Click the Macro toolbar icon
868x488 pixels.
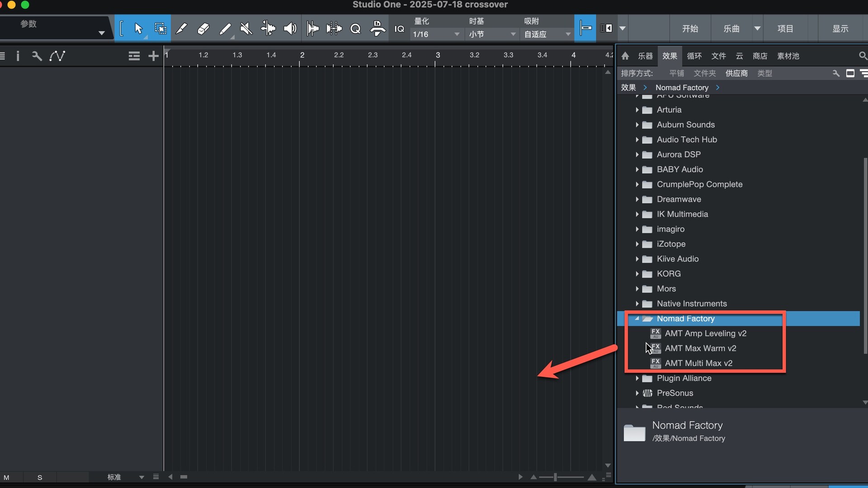(377, 28)
